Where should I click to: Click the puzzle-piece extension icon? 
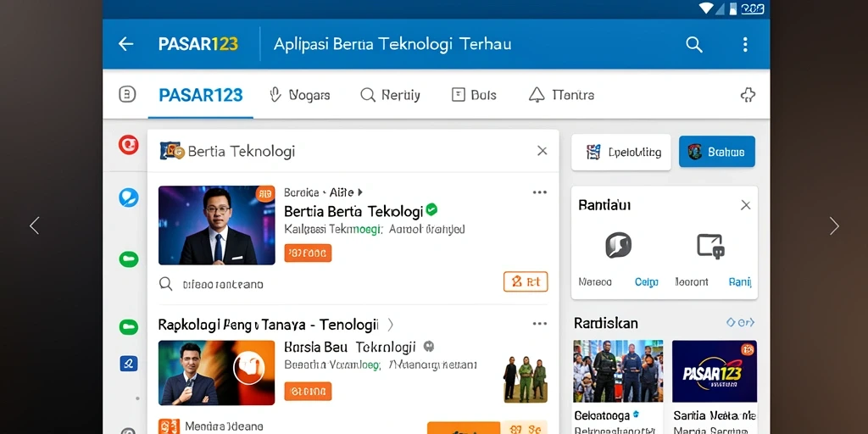pyautogui.click(x=748, y=95)
